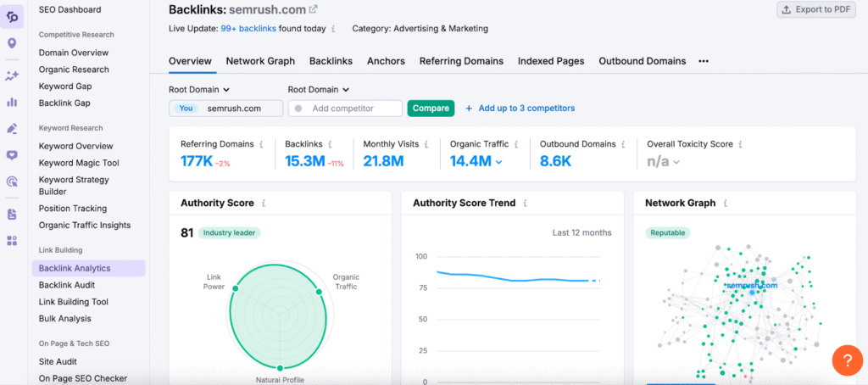Open Backlink Audit in sidebar
The image size is (868, 385).
67,285
